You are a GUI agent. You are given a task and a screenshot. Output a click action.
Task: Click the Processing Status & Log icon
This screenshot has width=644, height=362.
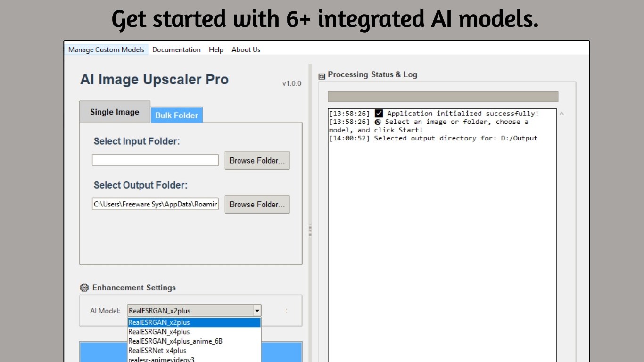click(x=321, y=75)
